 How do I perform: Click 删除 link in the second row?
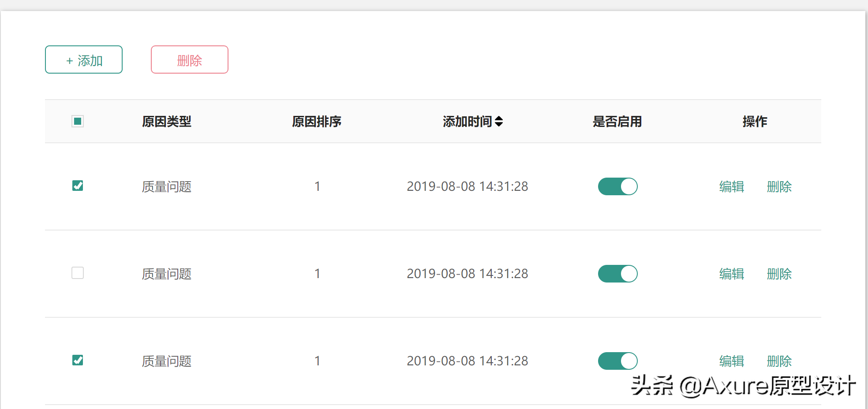pyautogui.click(x=779, y=274)
